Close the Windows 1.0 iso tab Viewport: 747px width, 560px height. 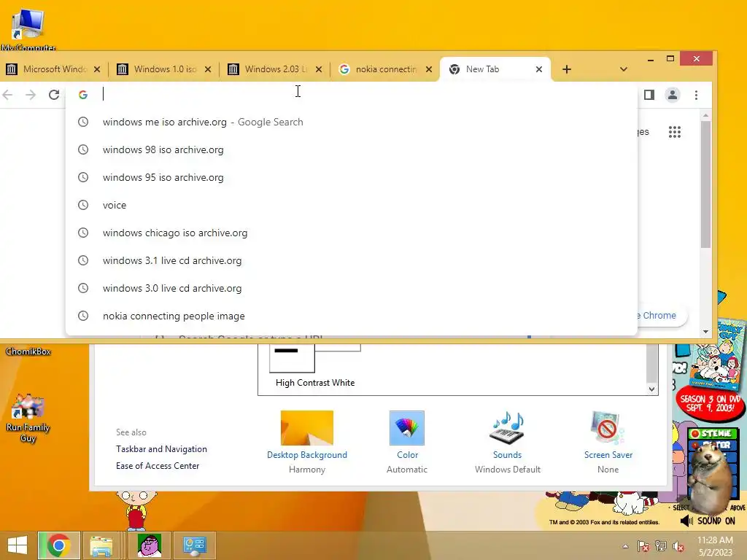click(208, 69)
